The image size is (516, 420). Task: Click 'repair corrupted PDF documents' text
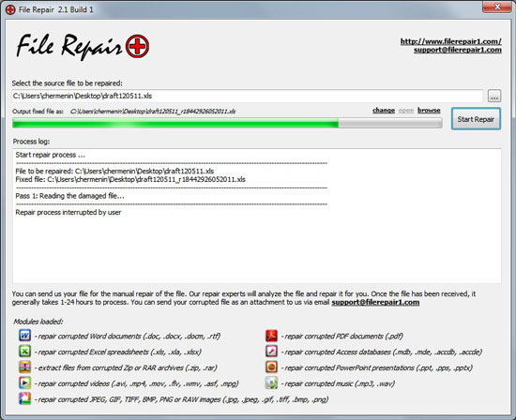click(x=342, y=337)
